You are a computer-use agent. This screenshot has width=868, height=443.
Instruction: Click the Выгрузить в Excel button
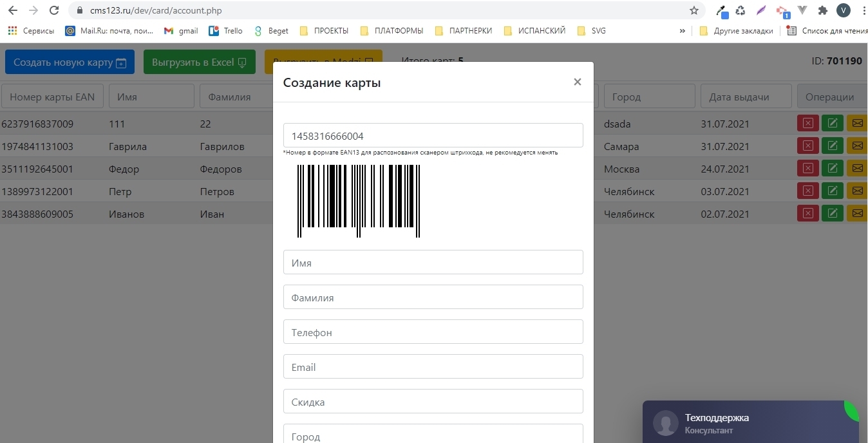(x=200, y=62)
